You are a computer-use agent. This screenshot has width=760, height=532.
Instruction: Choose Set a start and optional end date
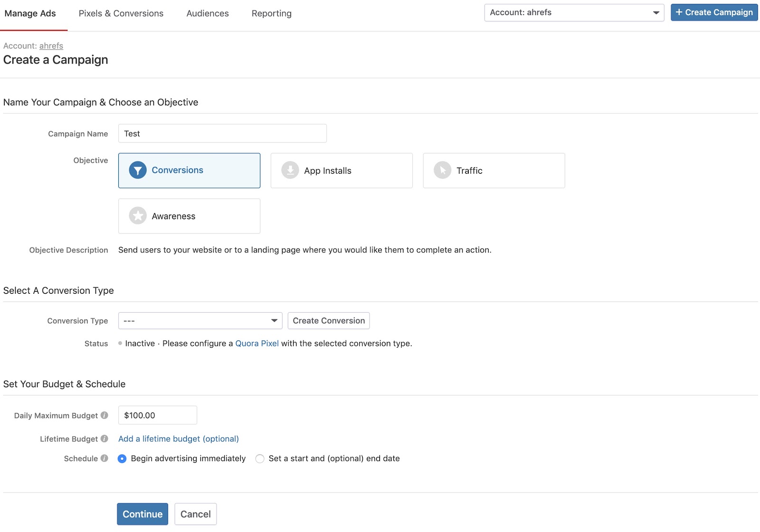260,458
